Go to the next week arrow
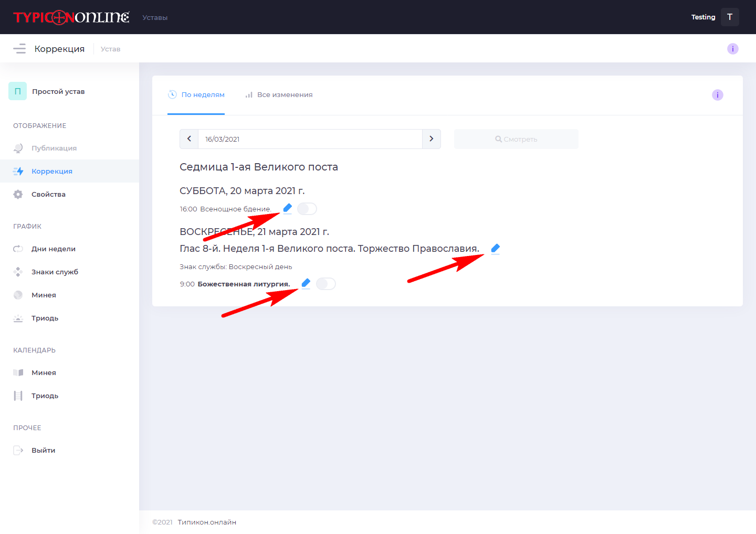Image resolution: width=756 pixels, height=534 pixels. (432, 139)
